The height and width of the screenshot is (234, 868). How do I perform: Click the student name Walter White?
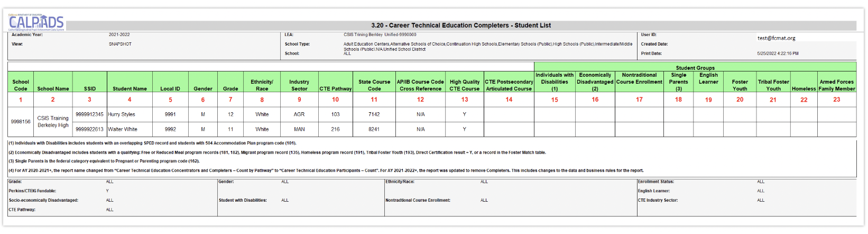tap(123, 129)
